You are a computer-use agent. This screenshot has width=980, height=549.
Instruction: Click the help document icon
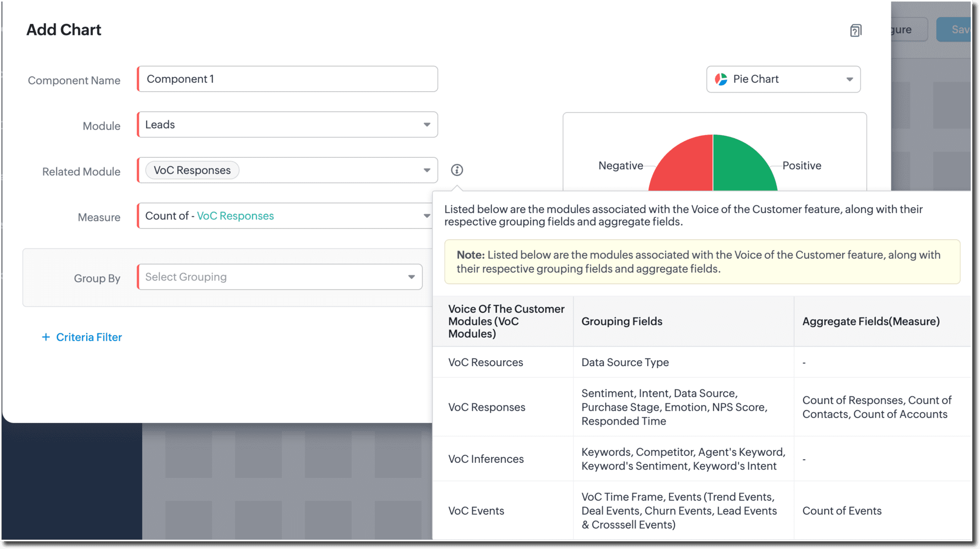click(x=856, y=30)
